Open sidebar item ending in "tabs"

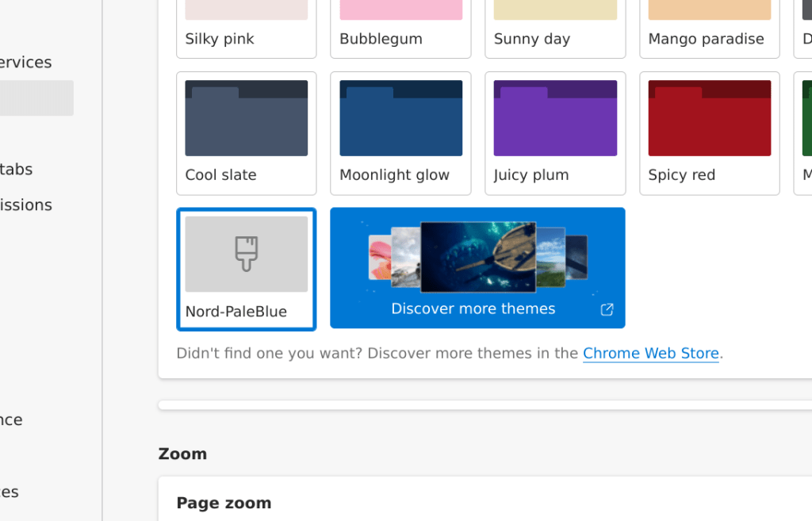(x=17, y=169)
